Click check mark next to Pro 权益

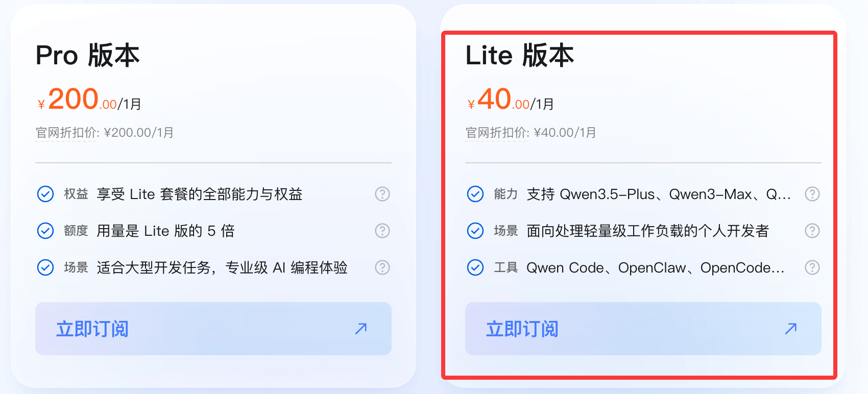45,194
